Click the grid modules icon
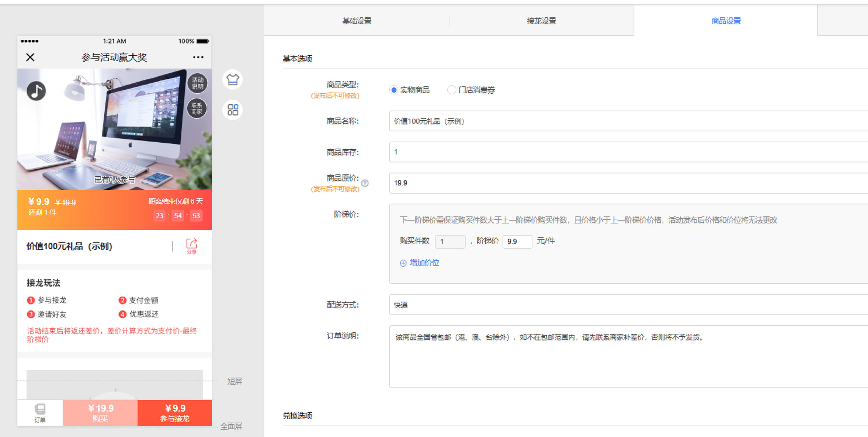Viewport: 868px width, 437px height. point(233,110)
